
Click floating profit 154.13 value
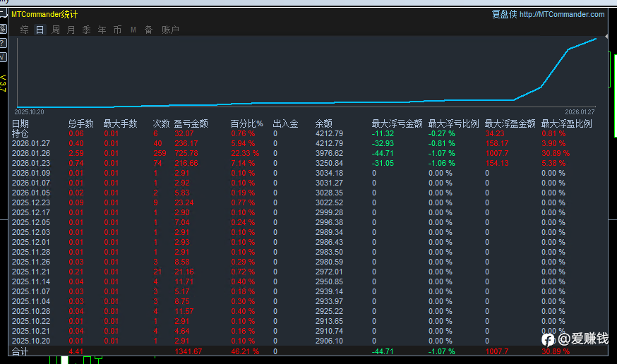(496, 163)
